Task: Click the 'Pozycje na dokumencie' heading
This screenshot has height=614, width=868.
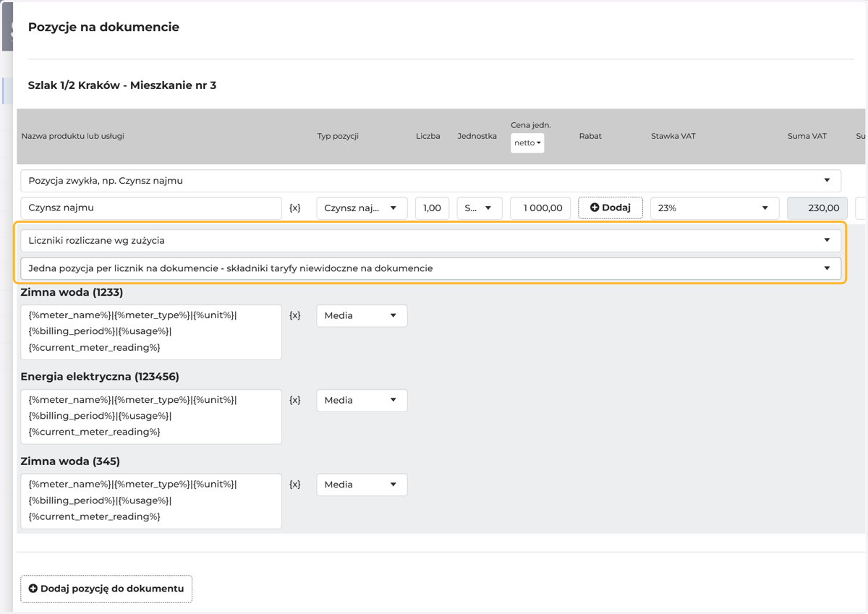Action: click(103, 27)
